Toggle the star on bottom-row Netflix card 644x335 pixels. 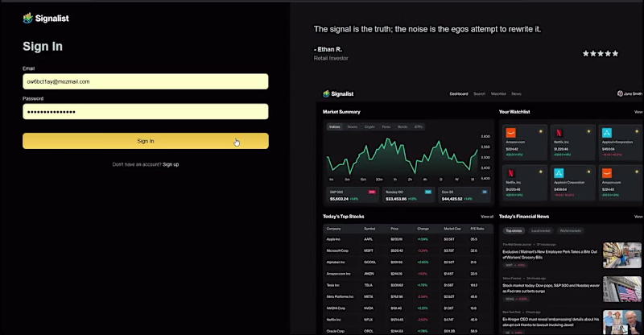(540, 172)
